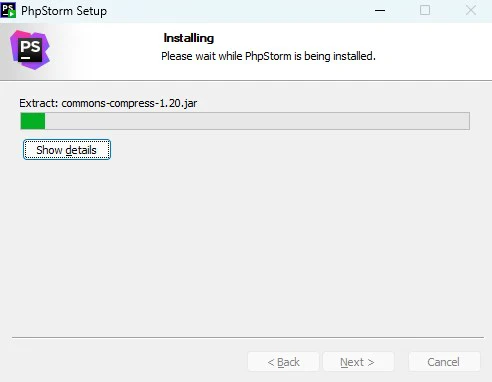Cancel the PhpStorm installation
Viewport: 492px width, 382px height.
tap(444, 362)
